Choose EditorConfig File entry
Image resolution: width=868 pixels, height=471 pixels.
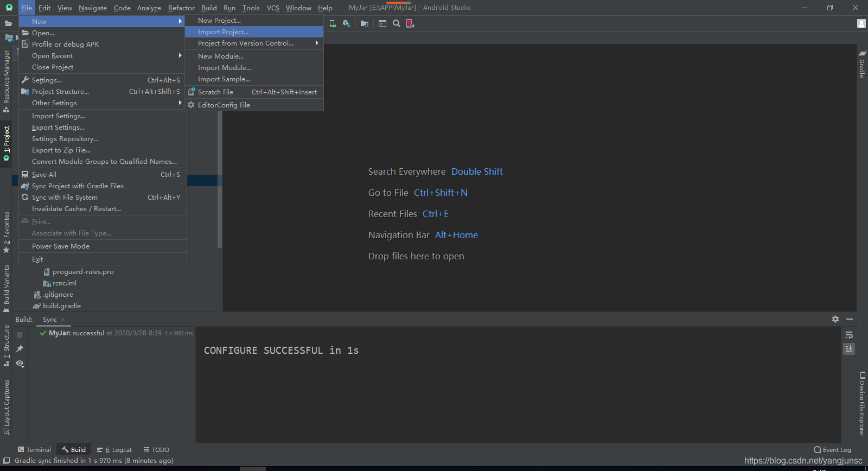254,105
